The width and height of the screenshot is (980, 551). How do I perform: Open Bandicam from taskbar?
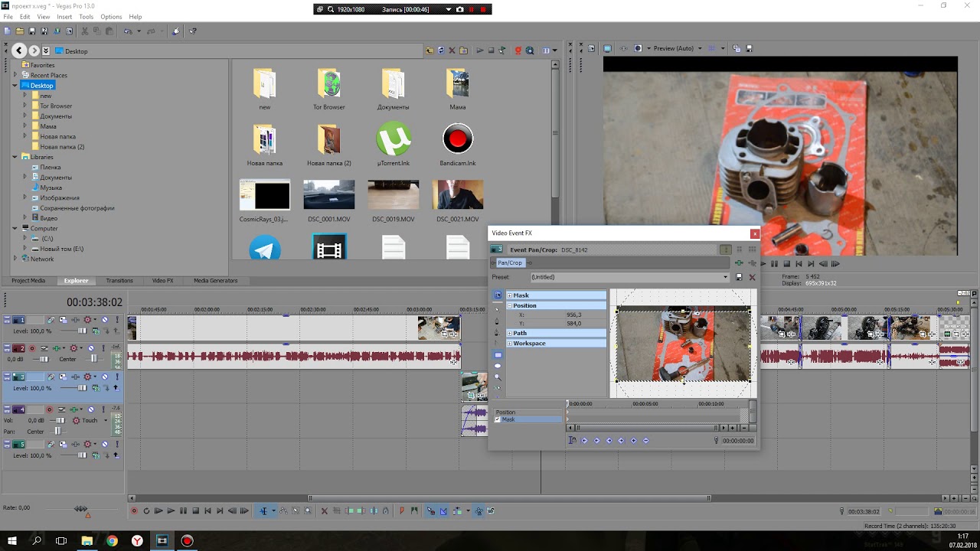(187, 540)
